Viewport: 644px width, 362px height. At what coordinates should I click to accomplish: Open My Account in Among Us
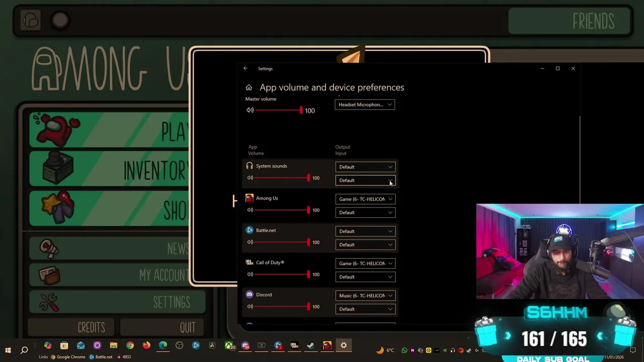coord(110,275)
